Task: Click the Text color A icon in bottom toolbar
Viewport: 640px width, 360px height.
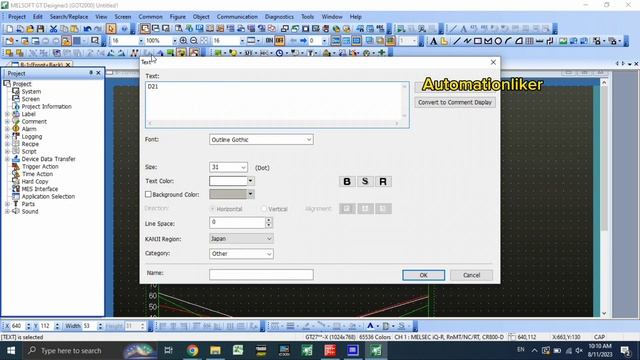Action: [370, 326]
